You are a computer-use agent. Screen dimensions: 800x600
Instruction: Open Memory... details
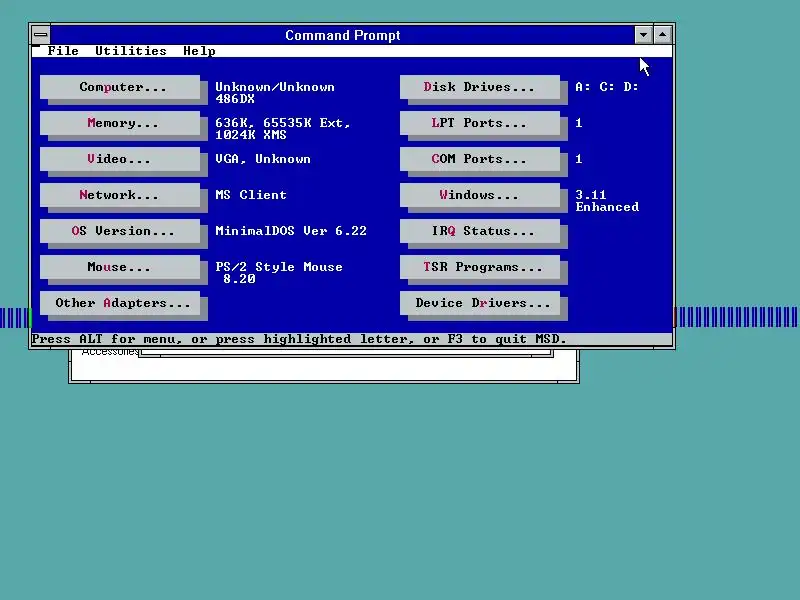click(120, 123)
